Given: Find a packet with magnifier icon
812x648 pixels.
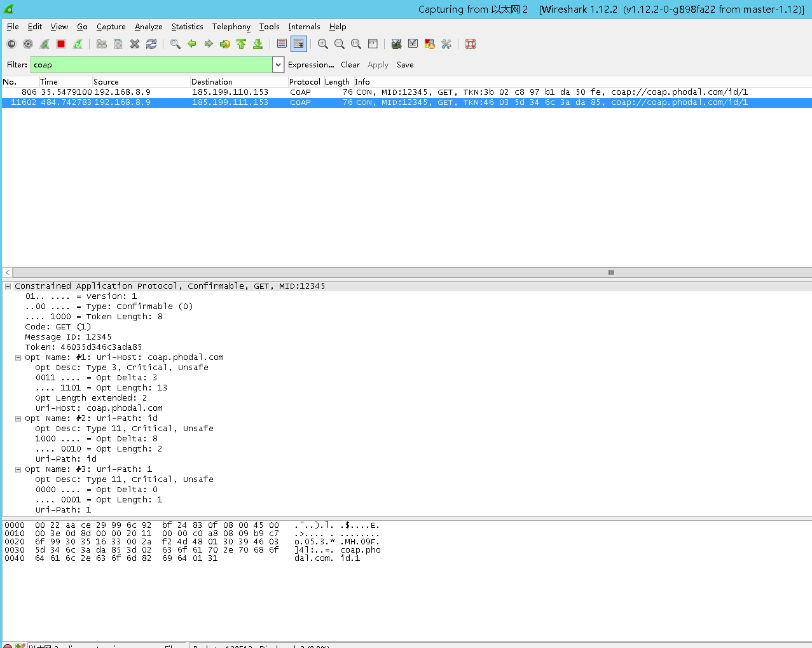Looking at the screenshot, I should click(x=175, y=44).
